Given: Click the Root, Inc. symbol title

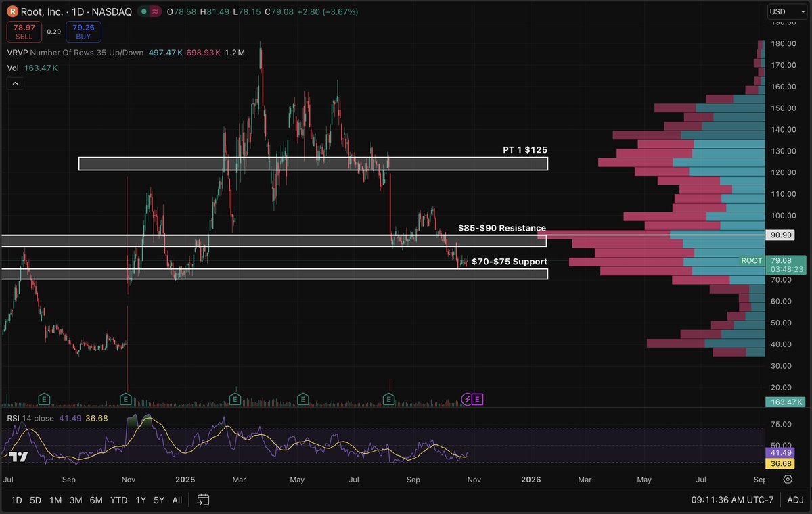Looking at the screenshot, I should [43, 11].
